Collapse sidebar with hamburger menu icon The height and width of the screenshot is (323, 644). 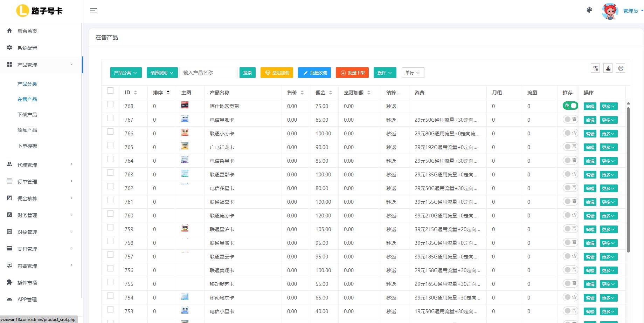(93, 11)
